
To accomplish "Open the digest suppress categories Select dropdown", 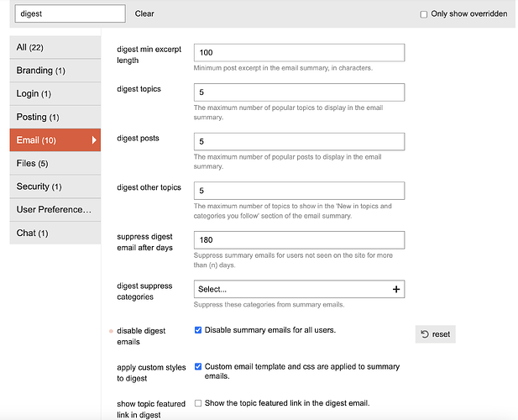I will [x=299, y=289].
